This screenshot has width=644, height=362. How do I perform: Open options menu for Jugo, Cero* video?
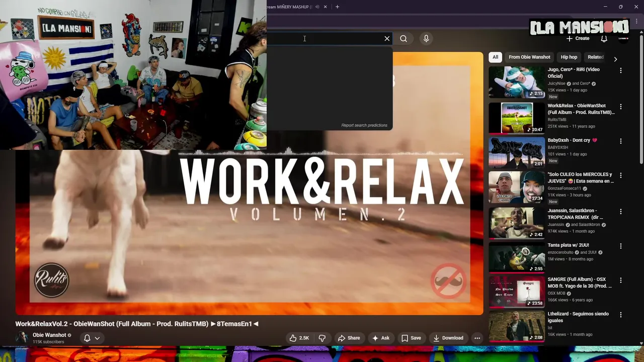point(621,71)
